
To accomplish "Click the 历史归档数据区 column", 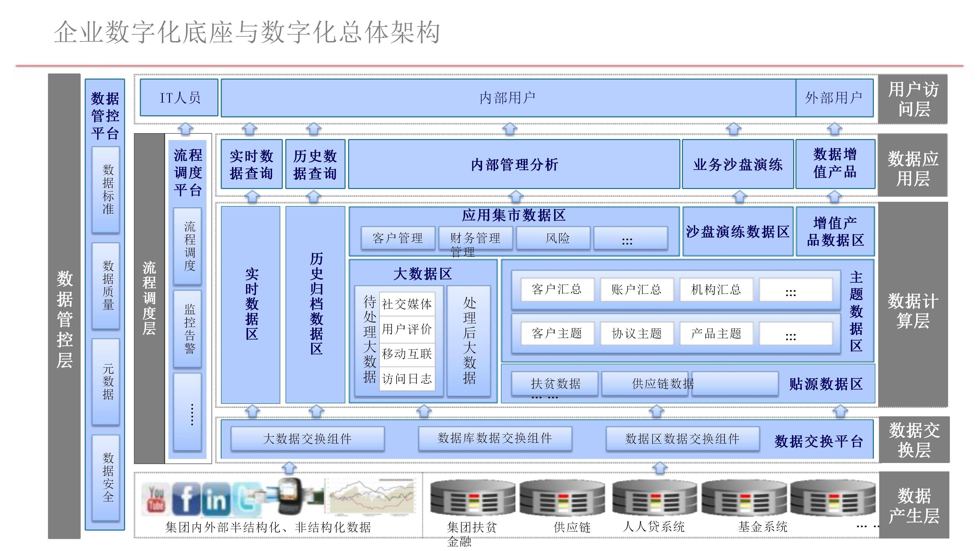I will (315, 305).
